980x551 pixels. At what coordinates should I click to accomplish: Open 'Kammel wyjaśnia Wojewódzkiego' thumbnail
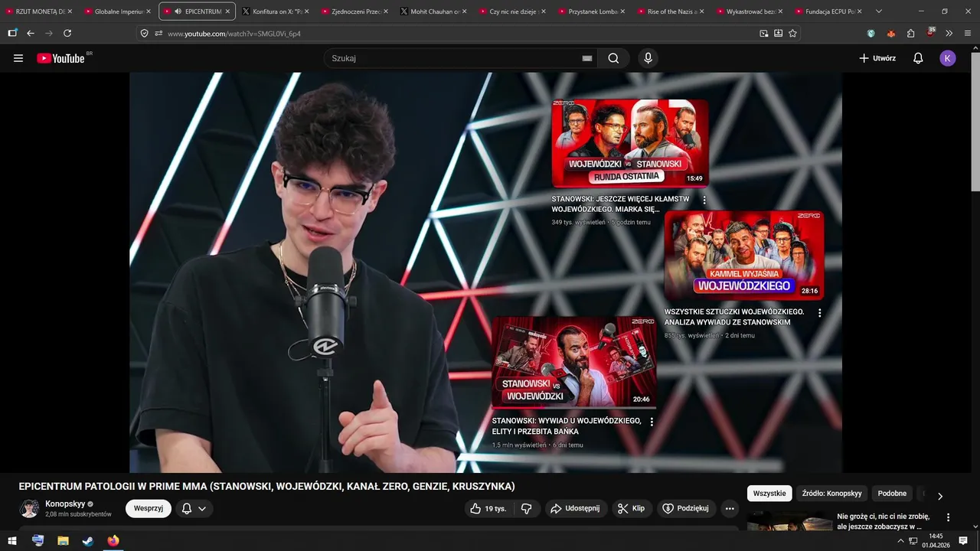click(744, 256)
